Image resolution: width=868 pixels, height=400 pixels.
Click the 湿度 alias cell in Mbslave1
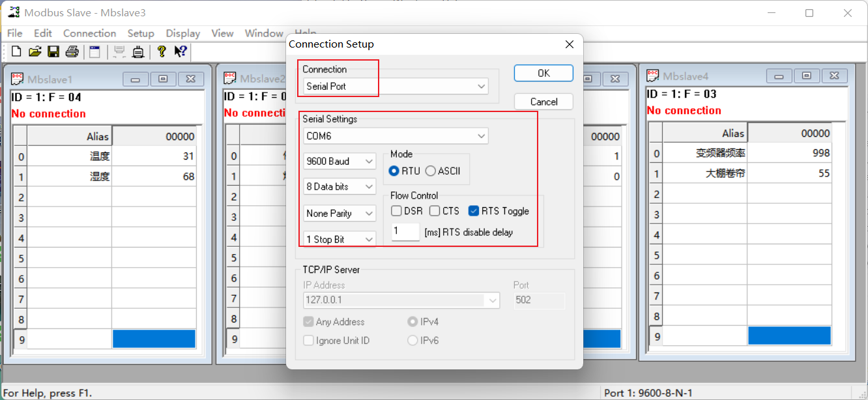click(x=70, y=177)
